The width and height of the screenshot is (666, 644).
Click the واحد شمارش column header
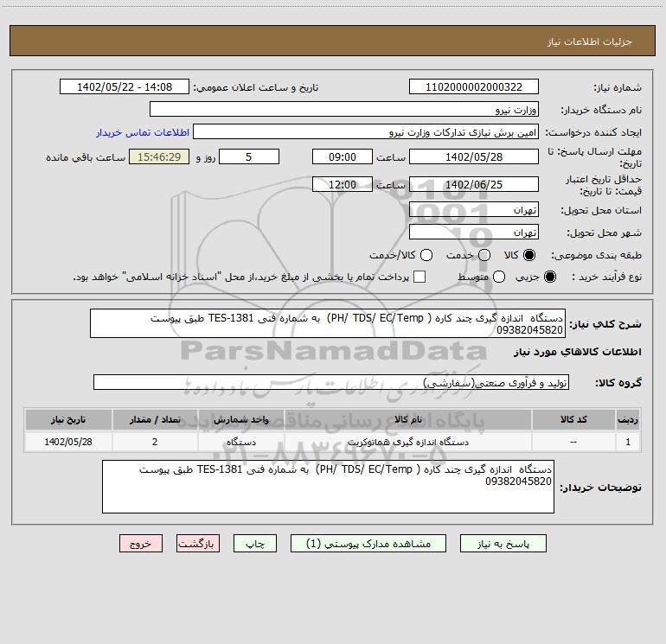[x=240, y=419]
